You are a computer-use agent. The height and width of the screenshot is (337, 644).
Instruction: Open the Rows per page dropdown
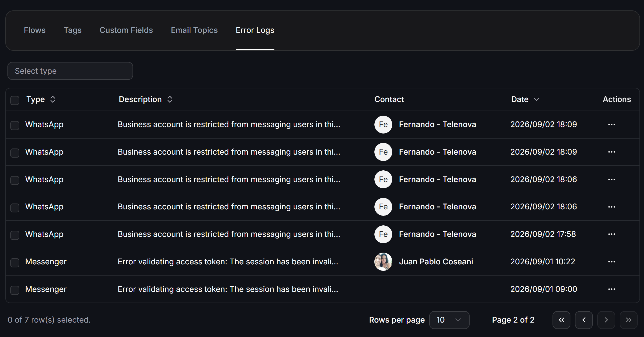click(x=449, y=320)
